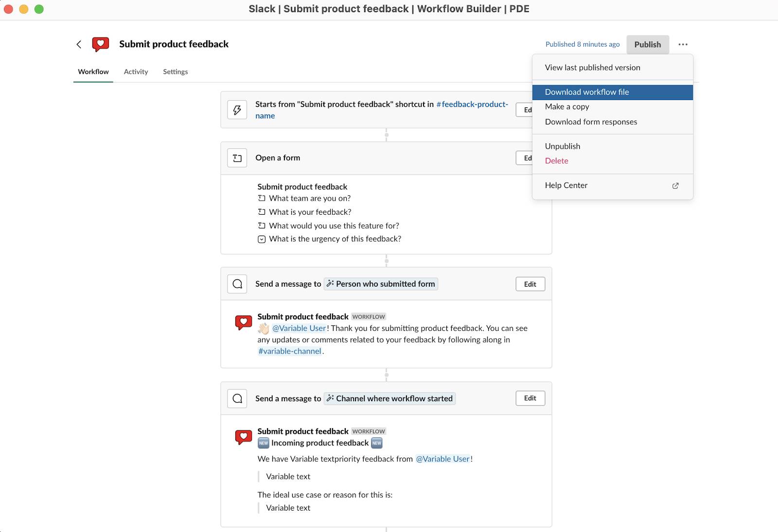Click the dropdown icon beside the urgency question

click(x=262, y=239)
